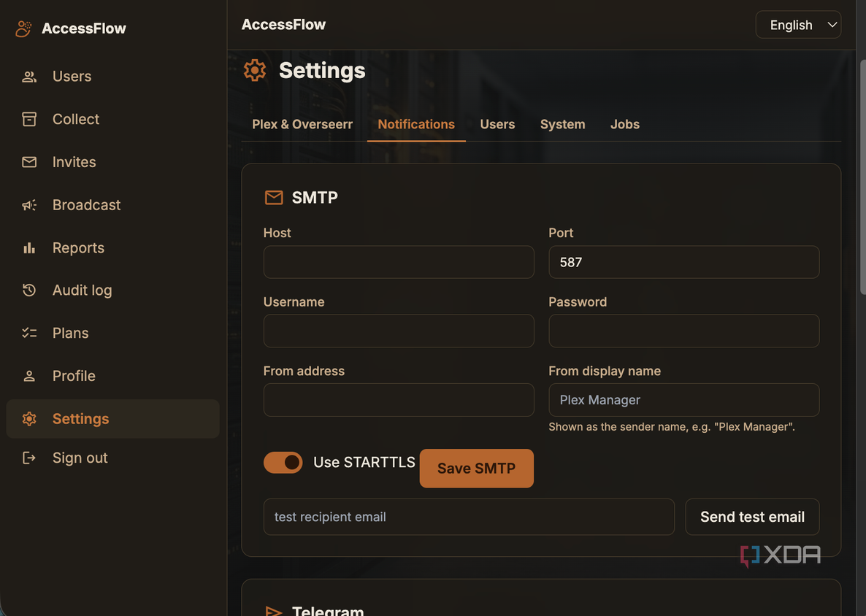Focus the SMTP Host input field

[x=399, y=262]
